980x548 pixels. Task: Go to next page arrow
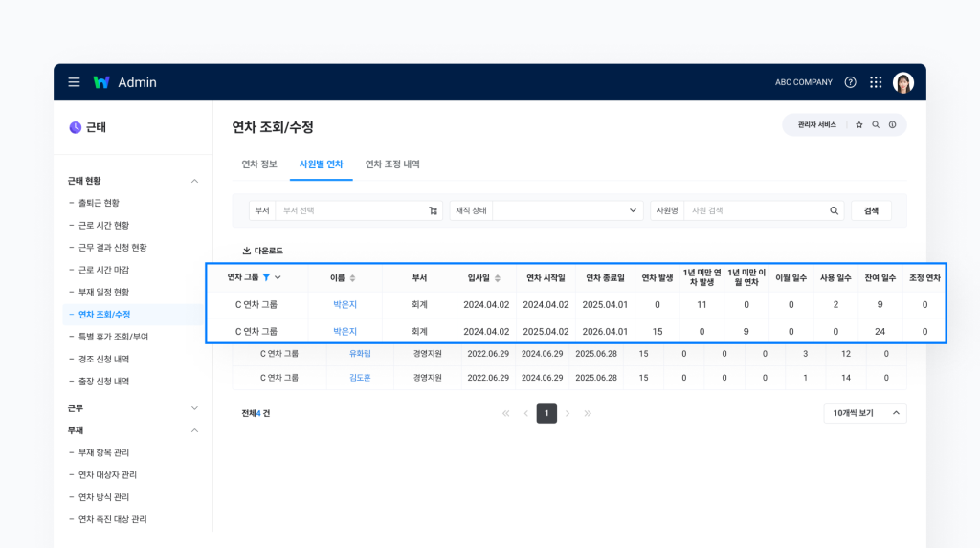point(568,413)
